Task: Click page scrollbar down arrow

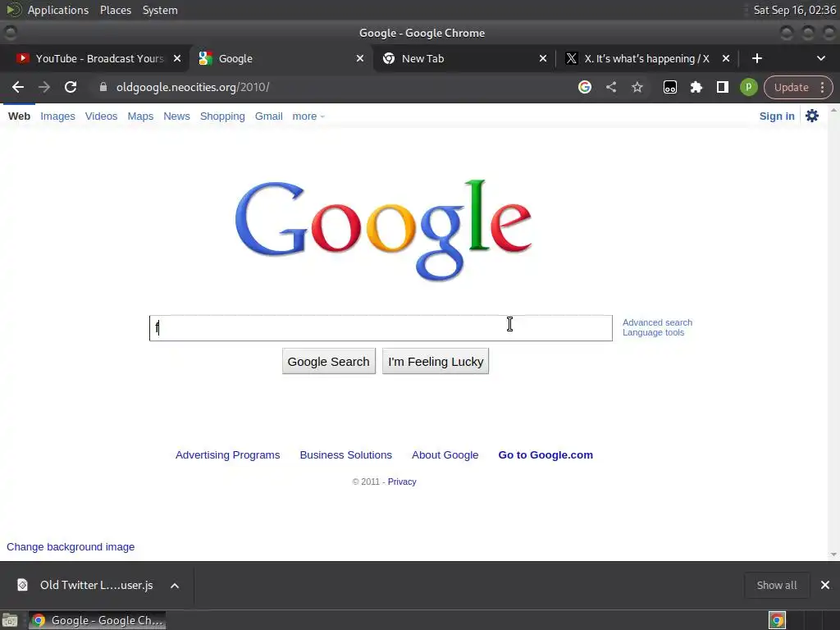Action: point(833,555)
